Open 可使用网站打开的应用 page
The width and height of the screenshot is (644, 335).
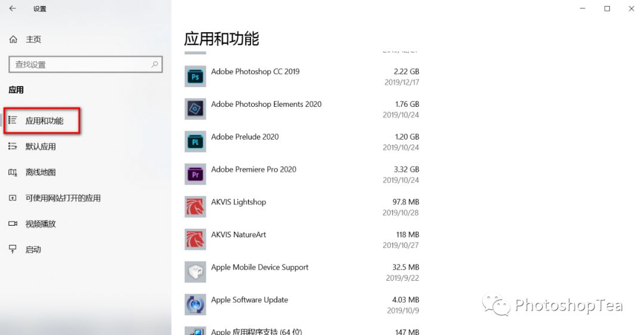[63, 198]
